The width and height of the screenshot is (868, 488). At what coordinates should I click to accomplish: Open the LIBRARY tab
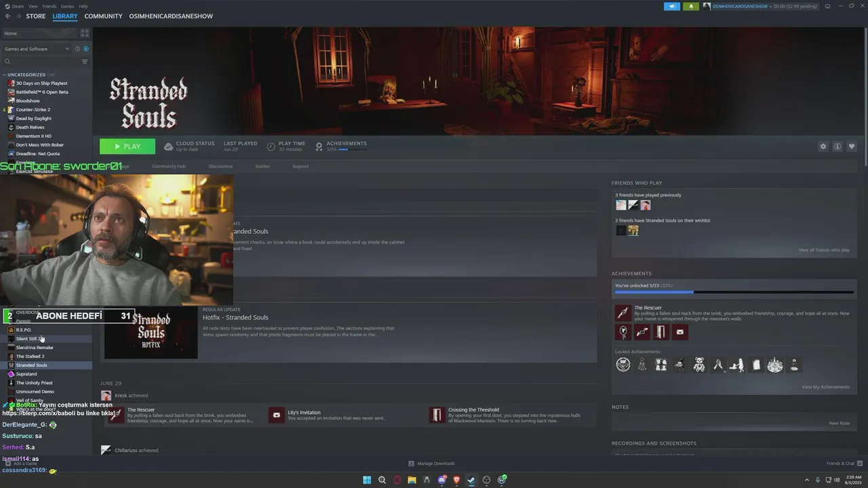[x=65, y=16]
